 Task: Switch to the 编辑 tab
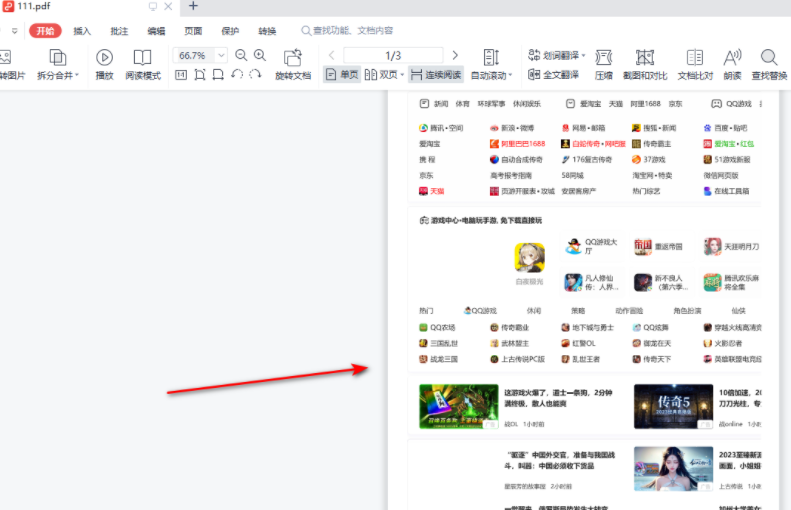(x=156, y=31)
